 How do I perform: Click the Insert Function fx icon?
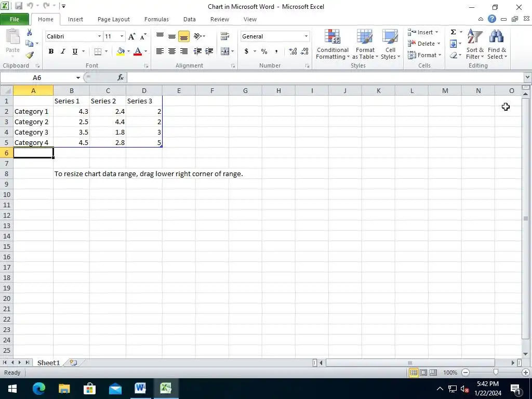[121, 78]
